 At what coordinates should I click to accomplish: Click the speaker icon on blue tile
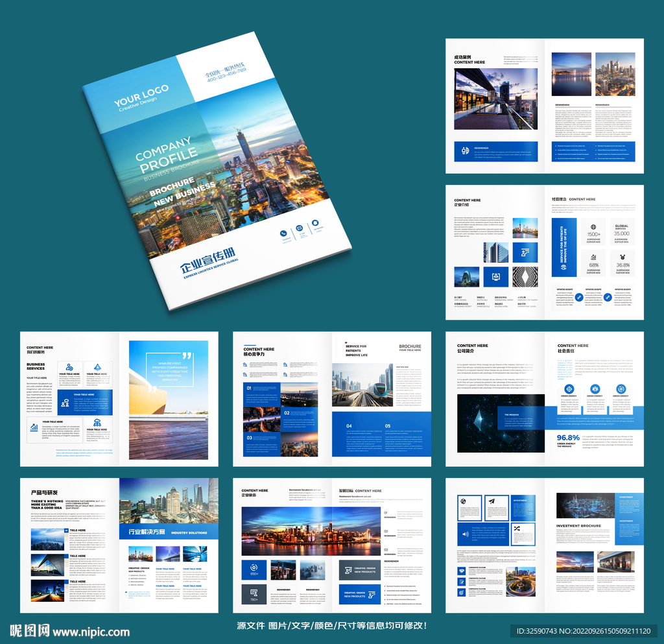pyautogui.click(x=466, y=534)
